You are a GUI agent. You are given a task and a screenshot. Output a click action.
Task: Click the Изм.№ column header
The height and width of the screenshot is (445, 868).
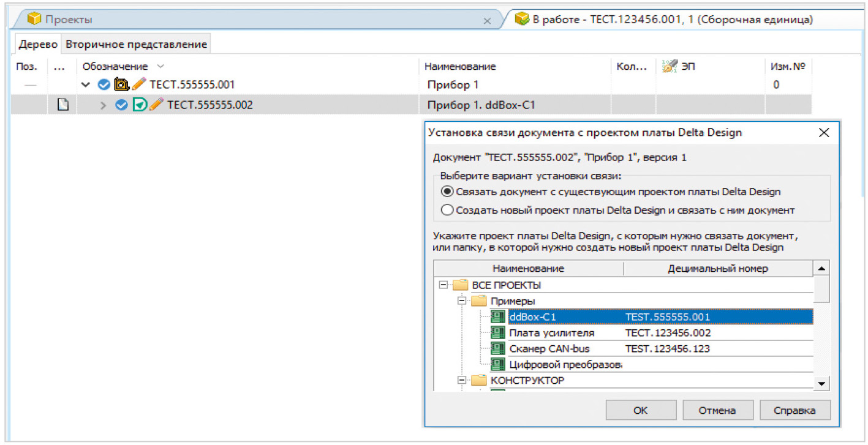(x=787, y=66)
